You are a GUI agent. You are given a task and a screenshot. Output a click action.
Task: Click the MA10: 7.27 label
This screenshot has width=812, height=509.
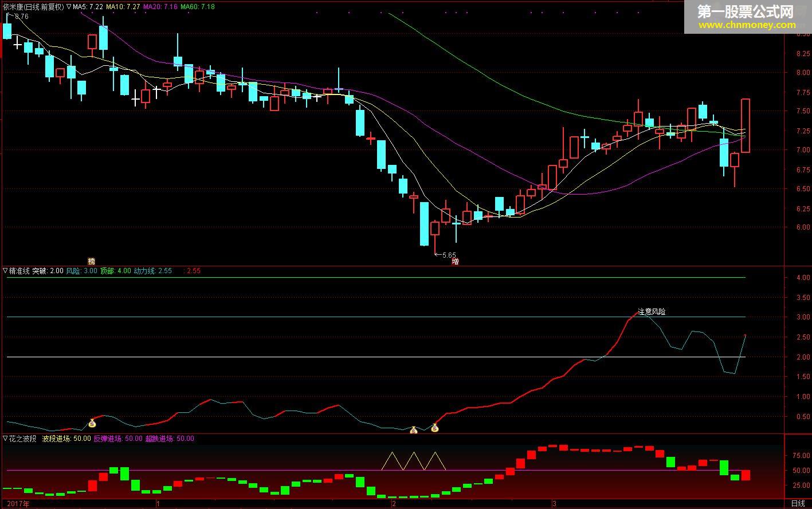(123, 7)
